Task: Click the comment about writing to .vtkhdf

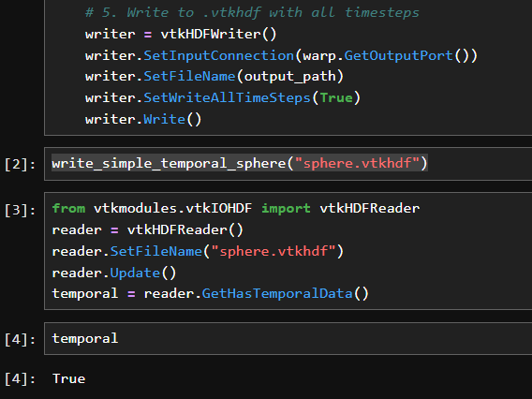Action: (252, 12)
